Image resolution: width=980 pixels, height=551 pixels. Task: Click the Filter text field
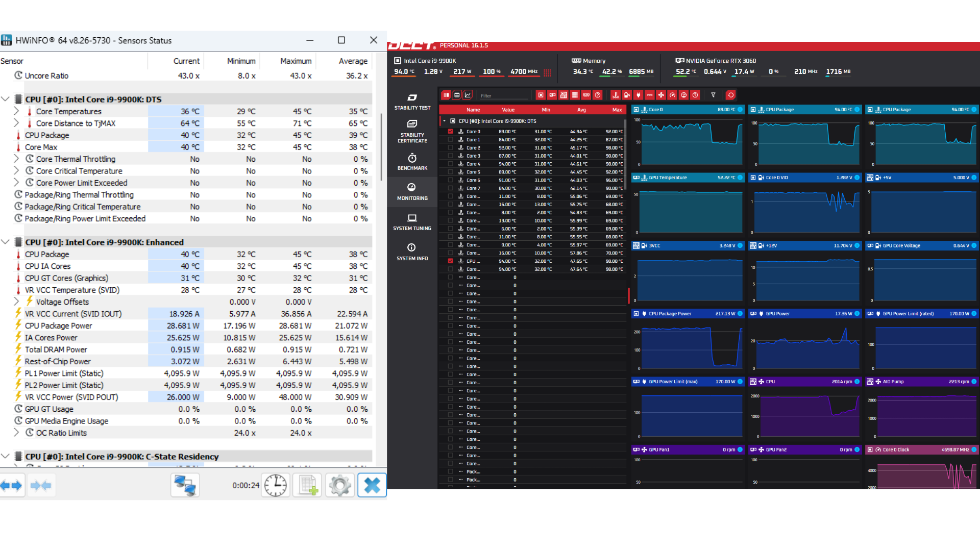point(503,95)
